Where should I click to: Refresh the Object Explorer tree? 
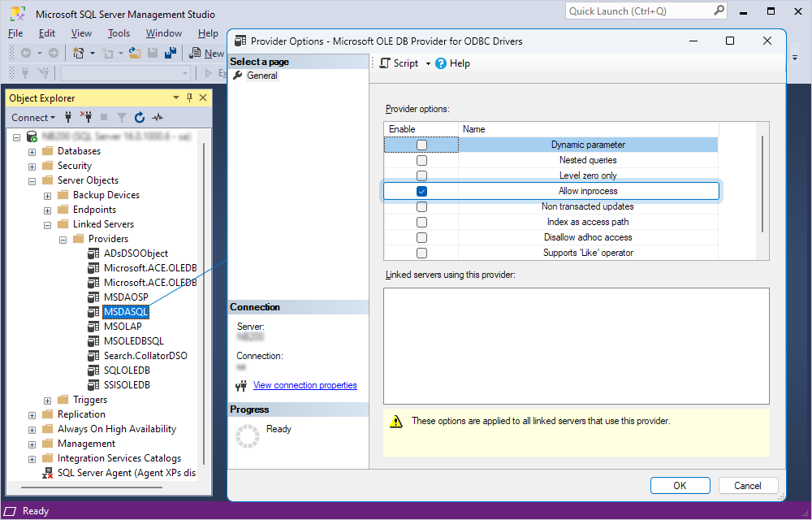139,117
